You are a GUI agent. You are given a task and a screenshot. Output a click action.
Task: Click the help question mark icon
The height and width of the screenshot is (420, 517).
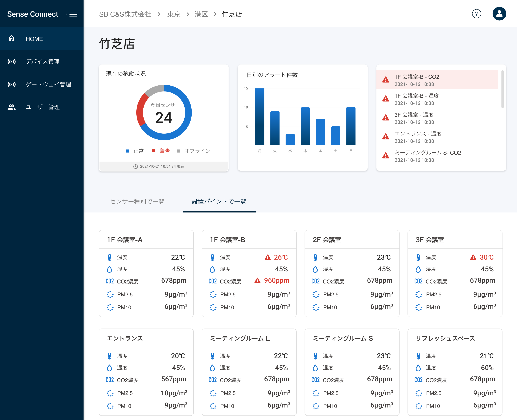coord(477,14)
